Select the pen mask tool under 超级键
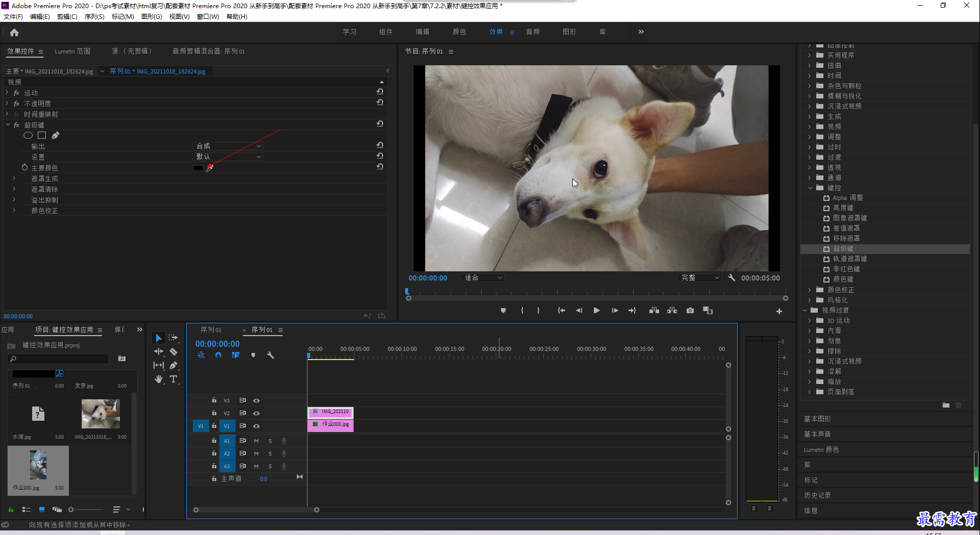The height and width of the screenshot is (535, 980). click(56, 135)
